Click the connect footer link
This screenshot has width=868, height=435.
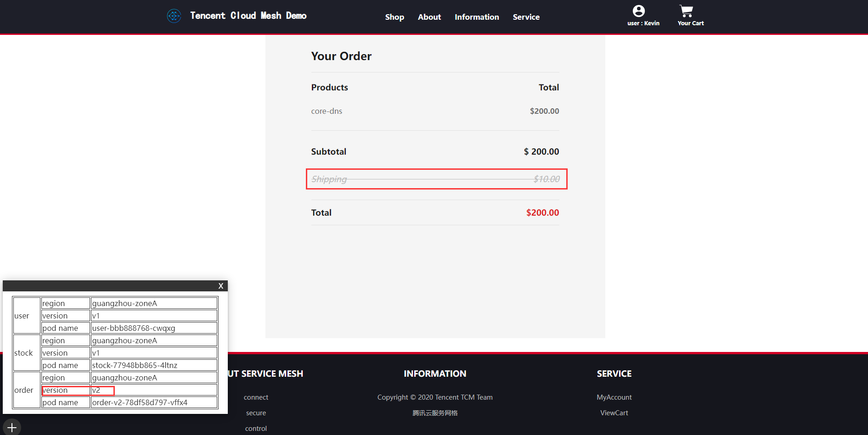(256, 397)
